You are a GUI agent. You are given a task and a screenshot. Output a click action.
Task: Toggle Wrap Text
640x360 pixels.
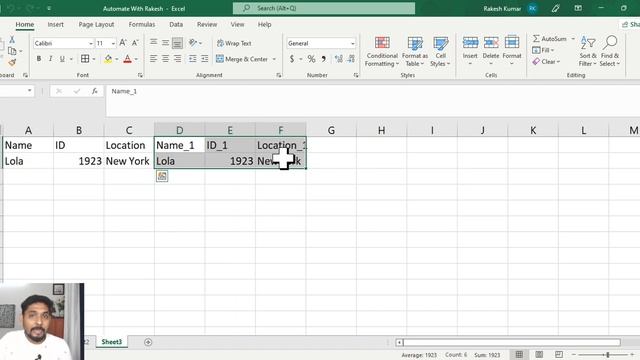(234, 43)
